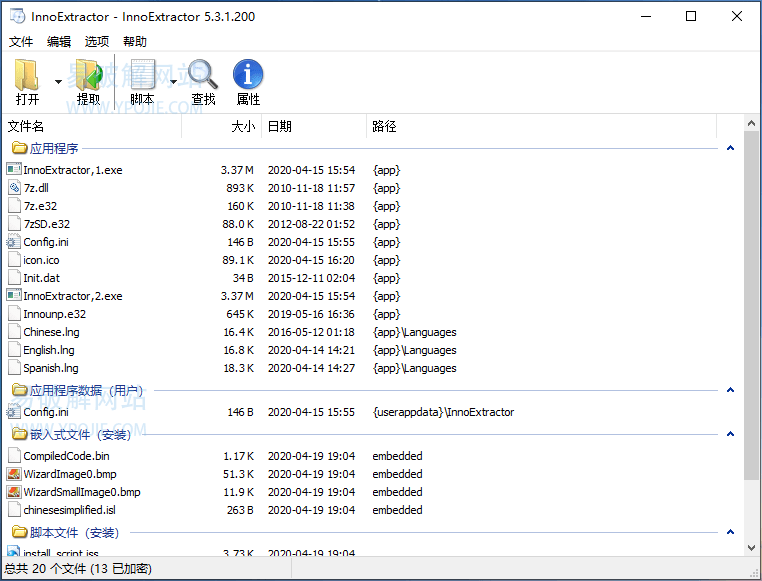The height and width of the screenshot is (581, 762).
Task: Click the date 2012-08-22 01:52
Action: 312,224
